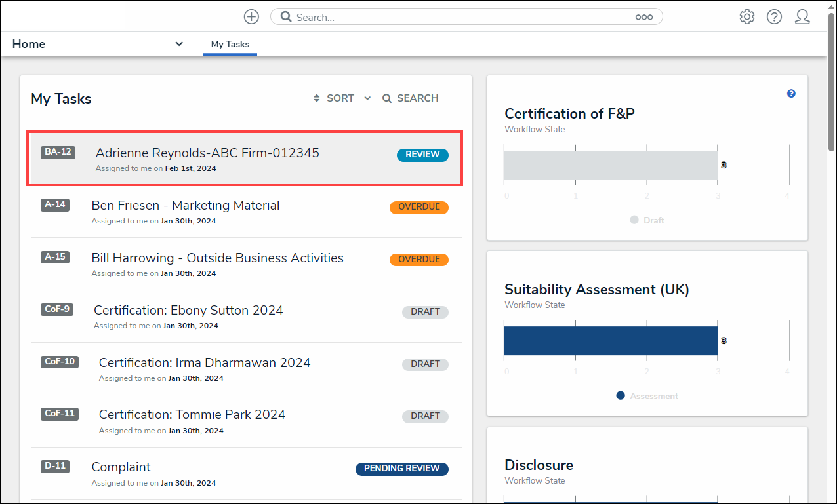Open the Adrienne Reynolds-ABC Firm task

pyautogui.click(x=207, y=153)
